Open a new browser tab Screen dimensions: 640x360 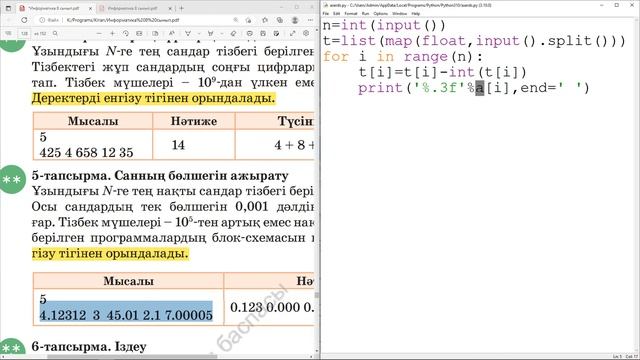(x=181, y=8)
